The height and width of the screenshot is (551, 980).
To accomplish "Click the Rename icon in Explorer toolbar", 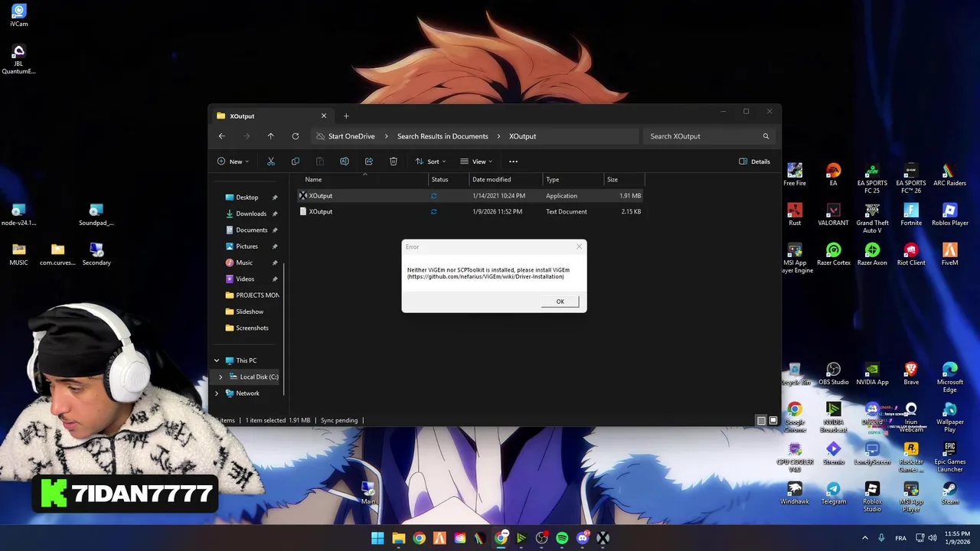I will [x=344, y=161].
